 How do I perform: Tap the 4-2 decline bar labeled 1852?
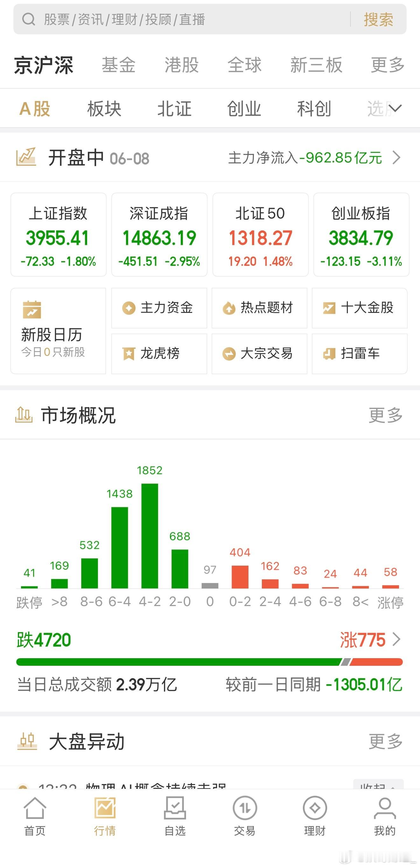point(150,536)
